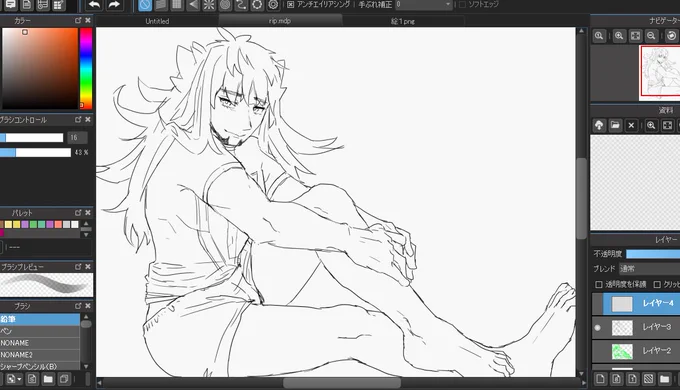Close the カラー panel with its X
This screenshot has width=680, height=390.
[x=88, y=20]
